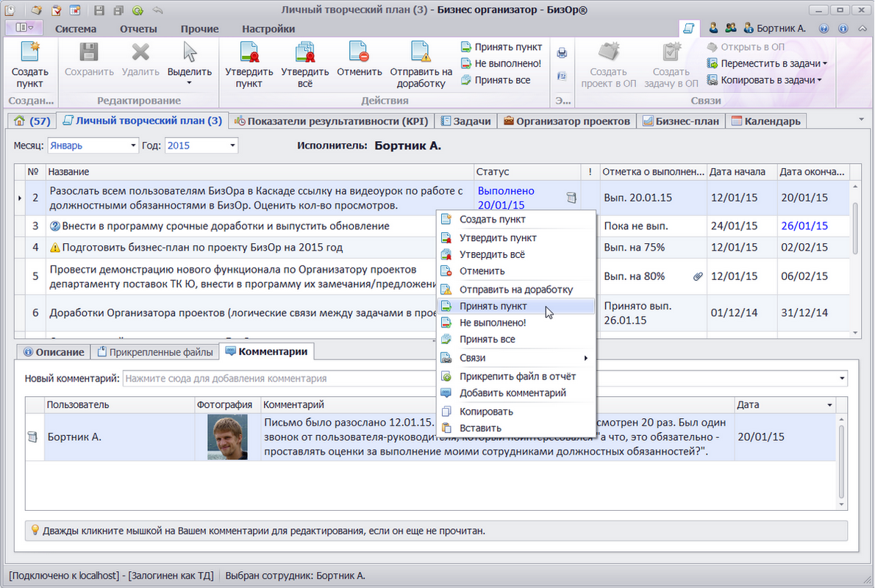Click the paperclip attachment icon in row 5

click(x=697, y=276)
